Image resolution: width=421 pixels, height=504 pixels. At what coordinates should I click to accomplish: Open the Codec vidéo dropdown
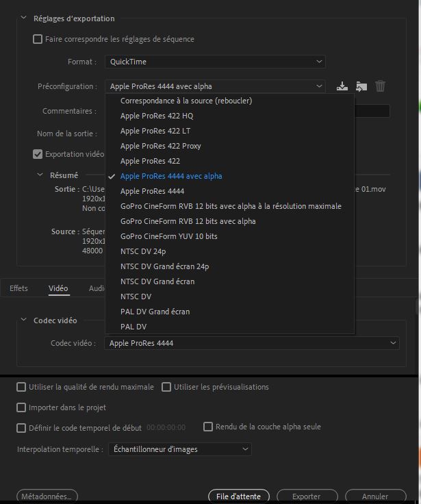pyautogui.click(x=252, y=343)
